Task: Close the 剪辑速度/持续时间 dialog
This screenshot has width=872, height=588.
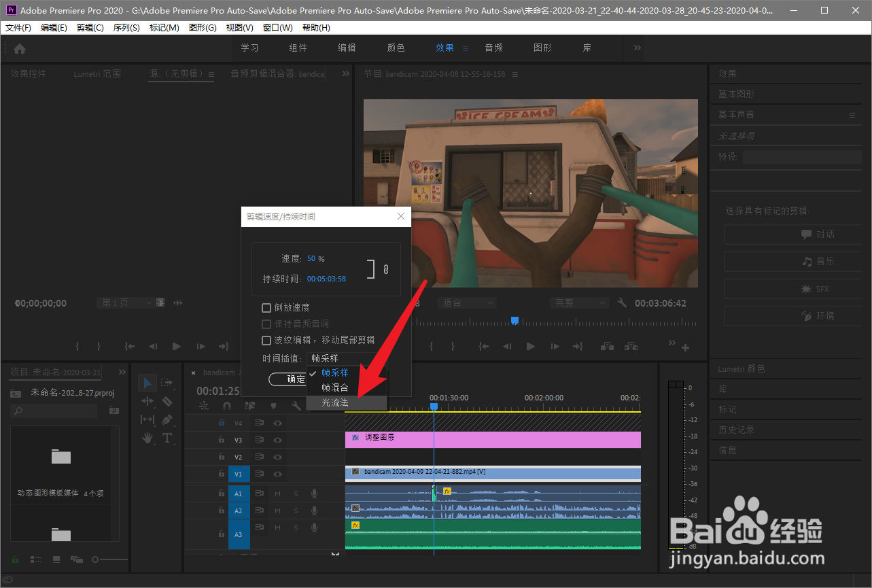Action: click(x=401, y=216)
